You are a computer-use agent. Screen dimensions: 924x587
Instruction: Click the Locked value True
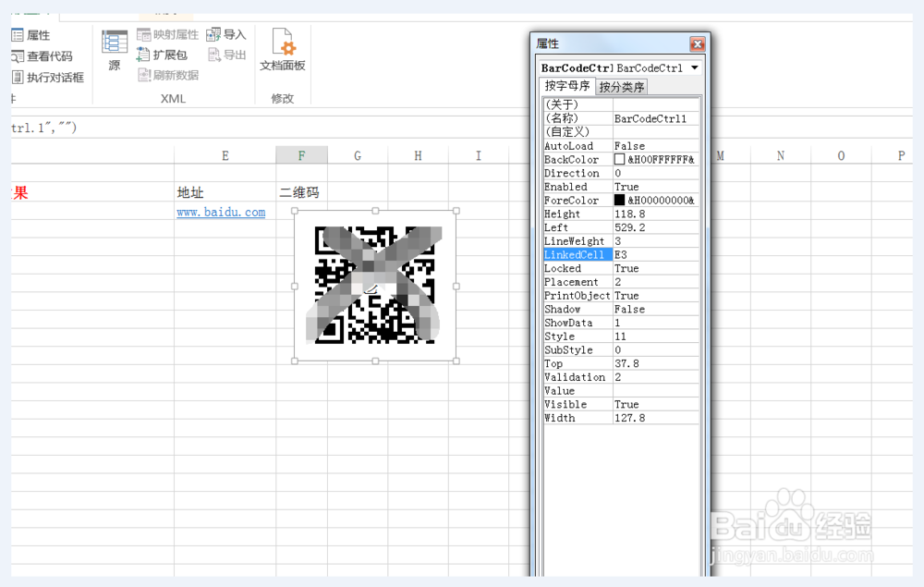[656, 268]
